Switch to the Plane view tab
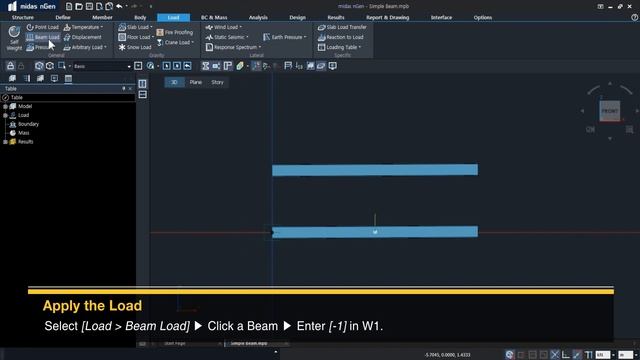 tap(196, 82)
